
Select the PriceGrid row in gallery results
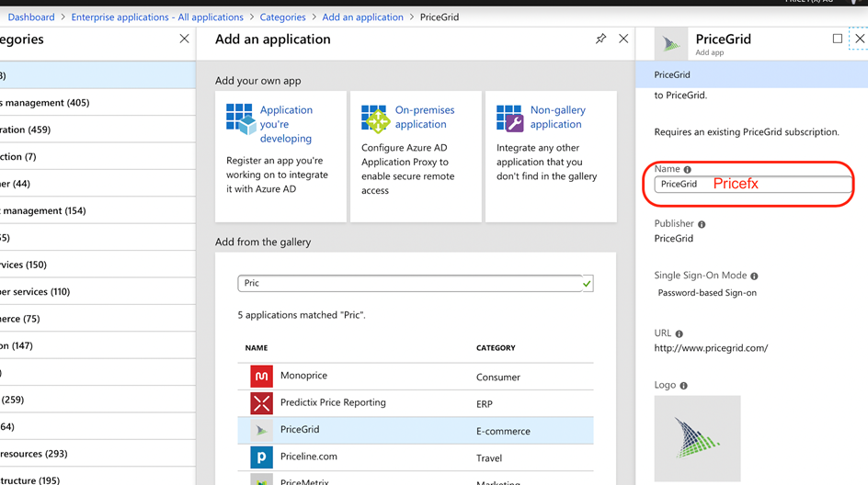pos(415,430)
